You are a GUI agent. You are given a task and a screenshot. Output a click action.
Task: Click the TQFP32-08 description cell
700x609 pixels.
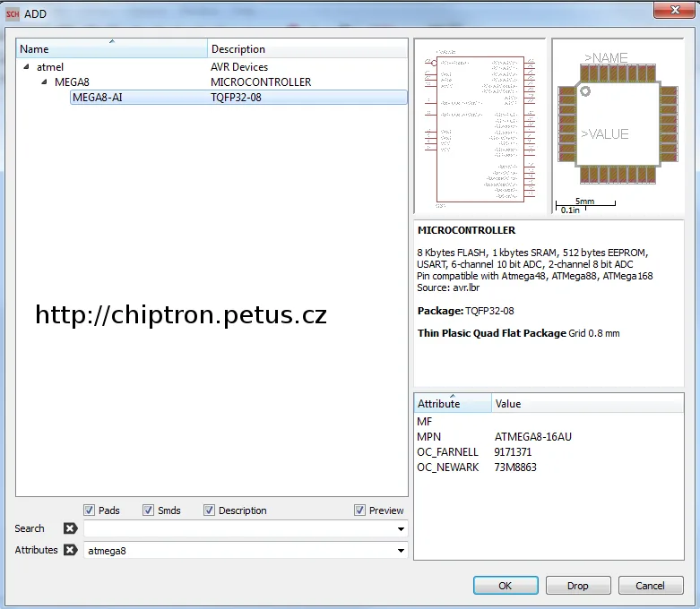click(236, 98)
